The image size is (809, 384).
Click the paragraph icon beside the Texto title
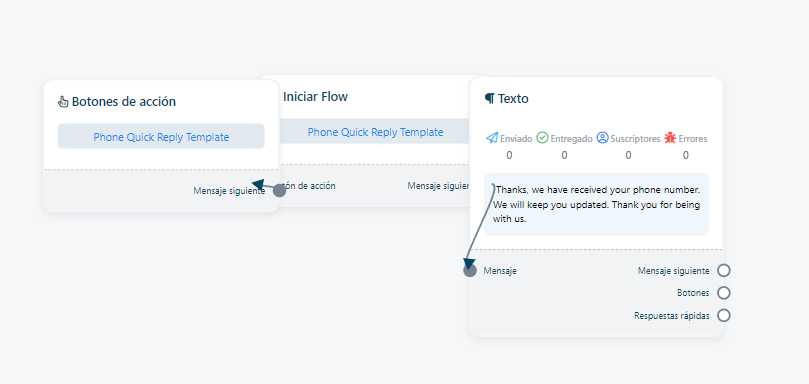click(x=490, y=98)
